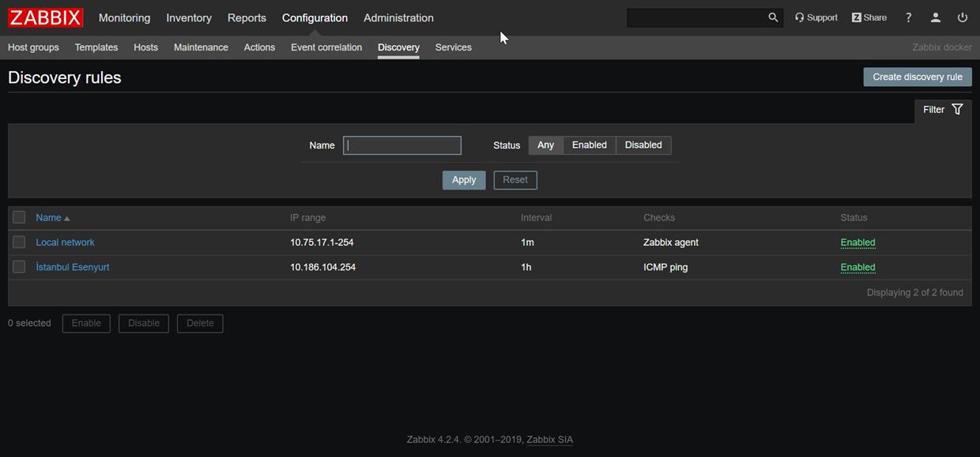Check the İstanbul Esenyurt row checkbox
Screen dimensions: 980x457
click(x=19, y=267)
